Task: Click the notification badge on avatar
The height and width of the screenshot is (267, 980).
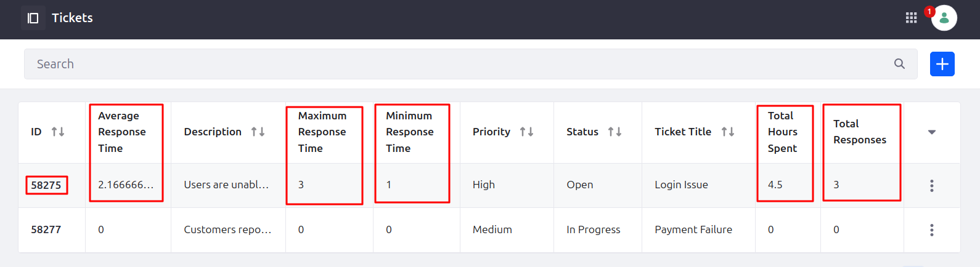Action: click(929, 11)
